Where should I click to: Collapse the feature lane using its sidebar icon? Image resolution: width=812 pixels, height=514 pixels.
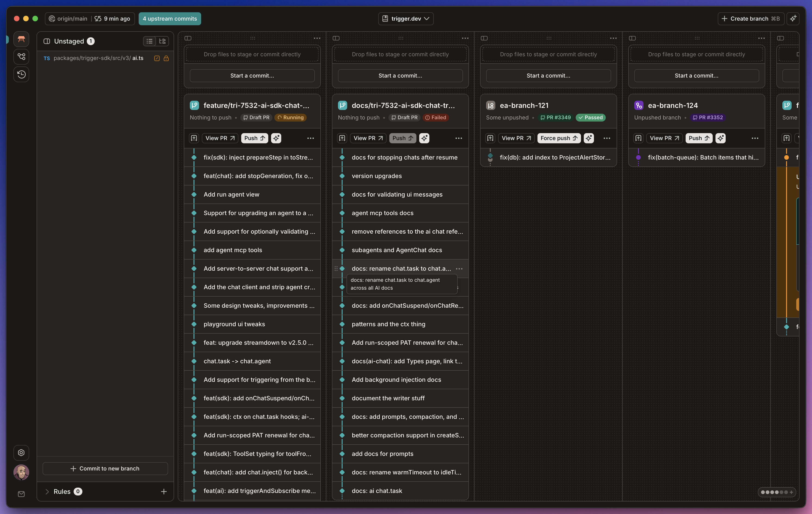tap(188, 38)
